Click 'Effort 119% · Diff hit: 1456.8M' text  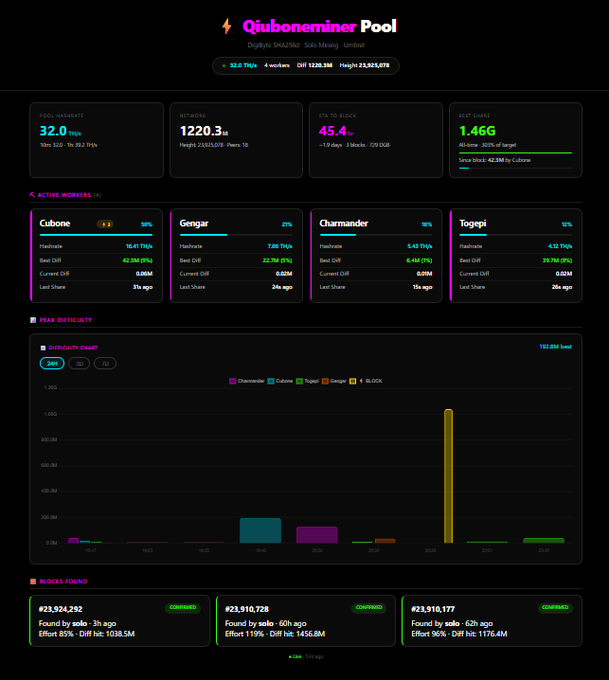[x=275, y=634]
